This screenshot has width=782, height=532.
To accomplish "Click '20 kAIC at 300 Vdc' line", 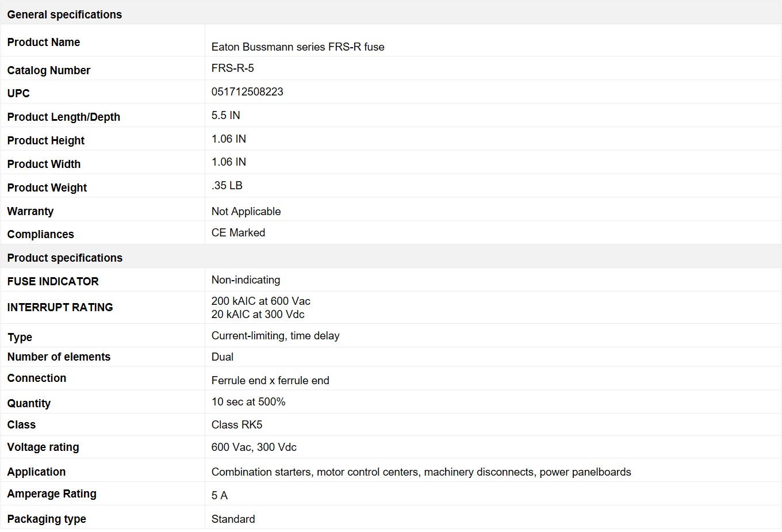I will click(x=258, y=314).
